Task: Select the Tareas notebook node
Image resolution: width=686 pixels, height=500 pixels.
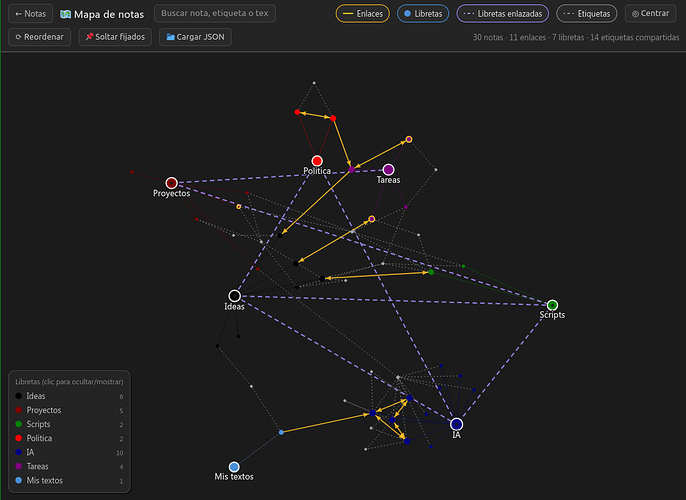Action: click(x=388, y=170)
